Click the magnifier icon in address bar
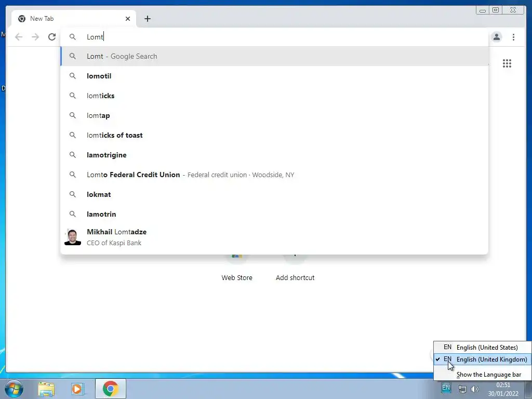The height and width of the screenshot is (399, 532). tap(73, 37)
